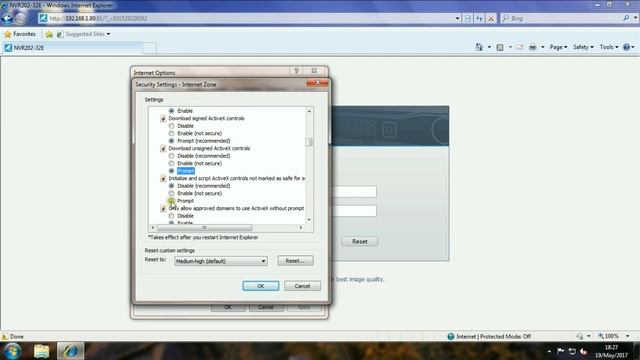The height and width of the screenshot is (360, 640).
Task: Open the Safety menu
Action: [x=583, y=47]
